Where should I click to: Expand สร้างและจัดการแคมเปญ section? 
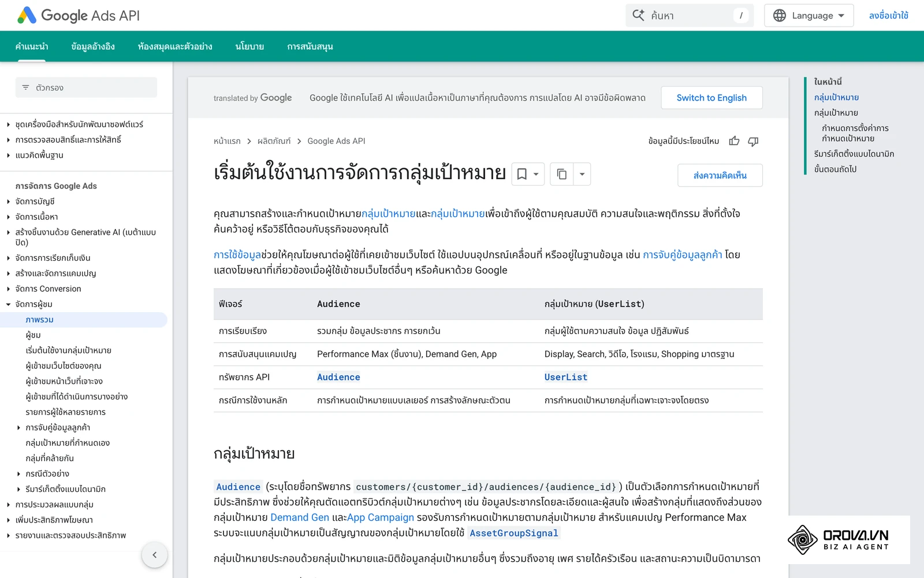[8, 273]
